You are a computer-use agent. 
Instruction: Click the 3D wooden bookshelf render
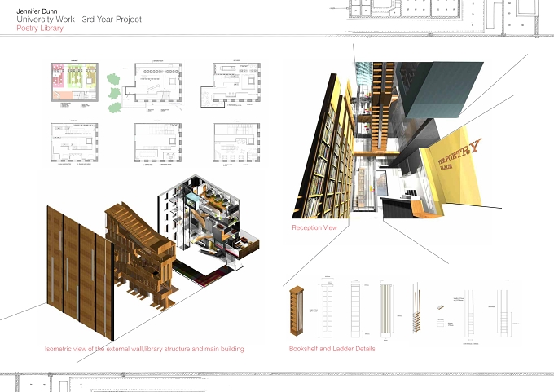(x=297, y=311)
